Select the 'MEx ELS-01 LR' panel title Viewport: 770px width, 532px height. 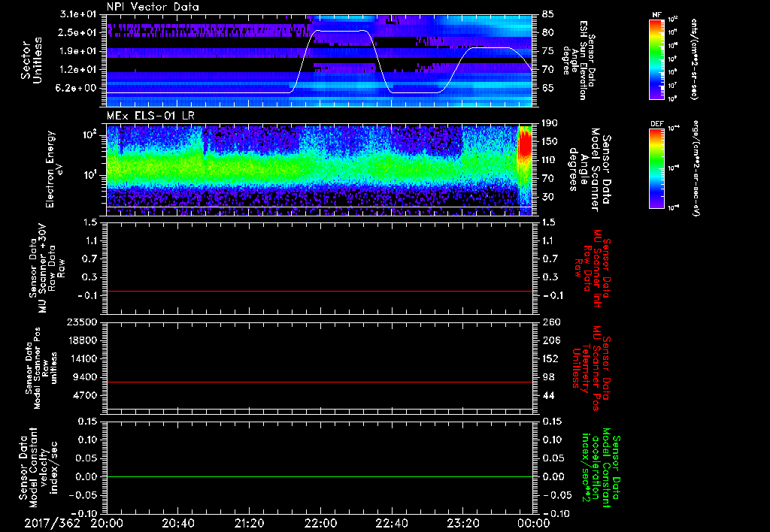150,114
